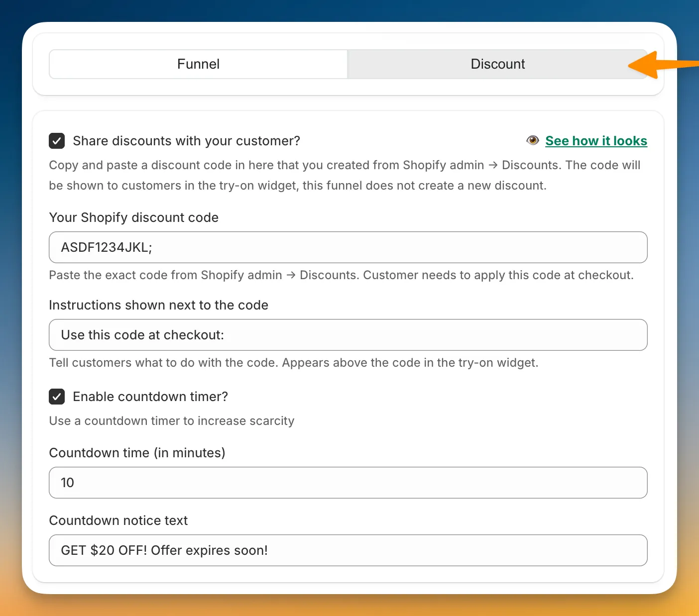Image resolution: width=699 pixels, height=616 pixels.
Task: Click the eye icon beside See how it looks
Action: click(x=533, y=140)
